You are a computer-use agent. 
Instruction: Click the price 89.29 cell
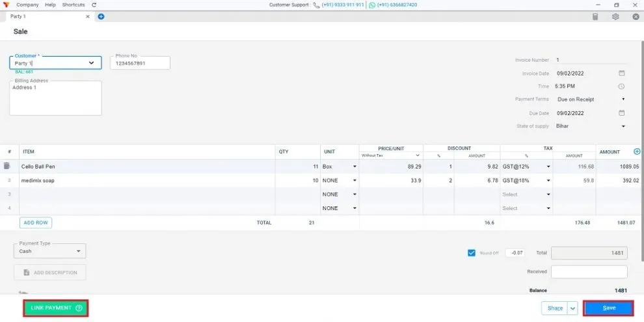391,167
